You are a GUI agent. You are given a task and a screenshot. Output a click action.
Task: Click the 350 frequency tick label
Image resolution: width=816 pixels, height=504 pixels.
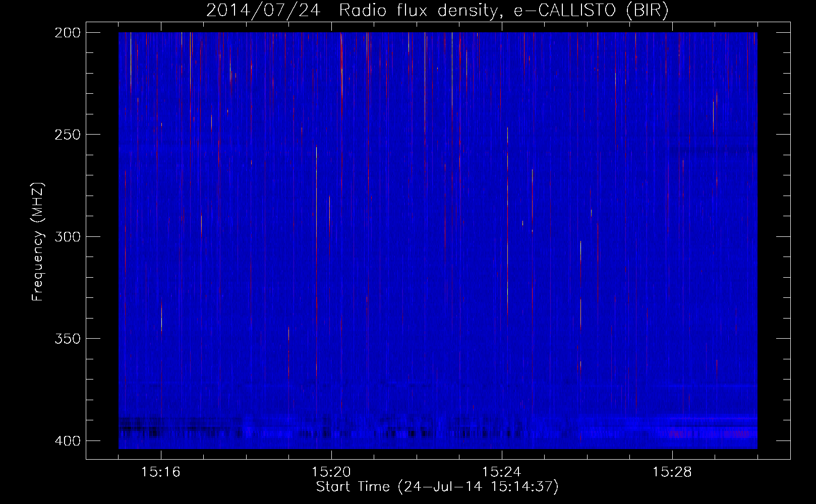point(67,338)
